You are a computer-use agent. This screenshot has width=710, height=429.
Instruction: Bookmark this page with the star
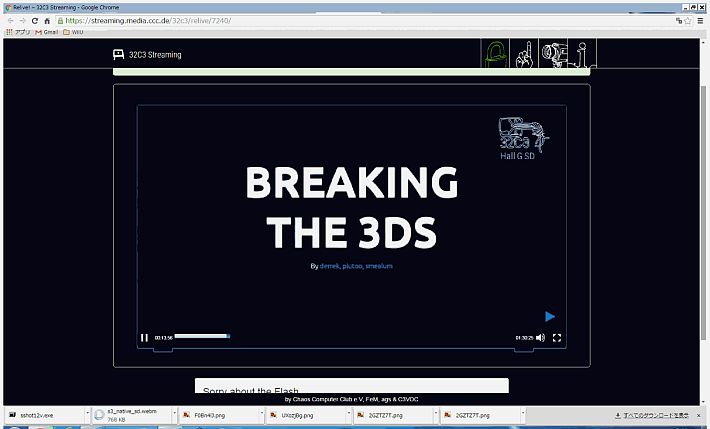(688, 21)
